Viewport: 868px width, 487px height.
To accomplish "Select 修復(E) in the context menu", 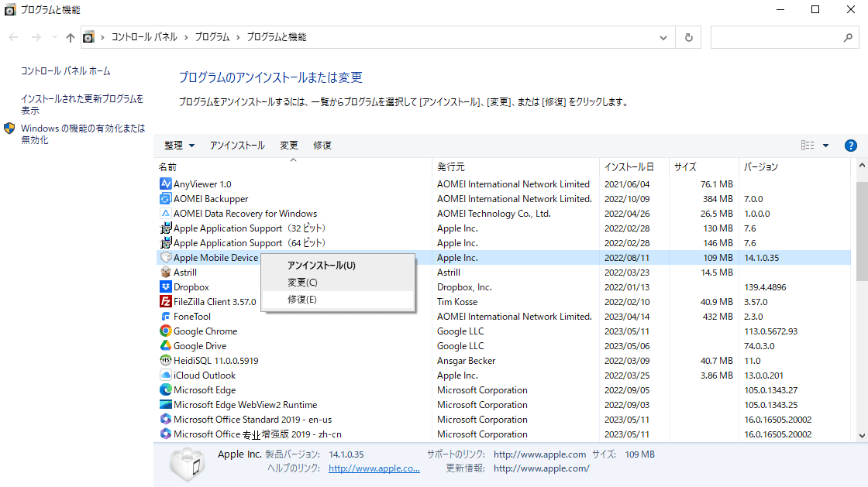I will click(x=301, y=300).
